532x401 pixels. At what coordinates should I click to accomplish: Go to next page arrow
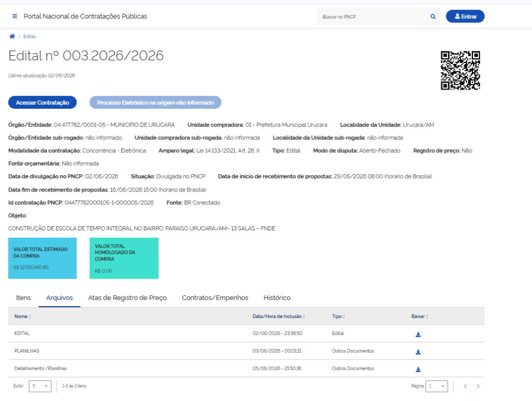click(x=478, y=386)
